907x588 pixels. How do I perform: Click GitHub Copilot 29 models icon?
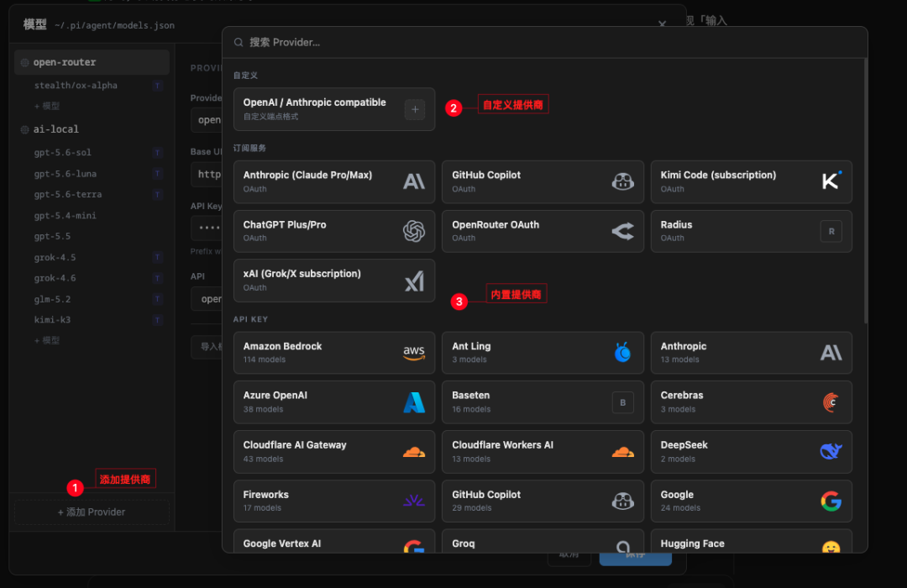[622, 501]
